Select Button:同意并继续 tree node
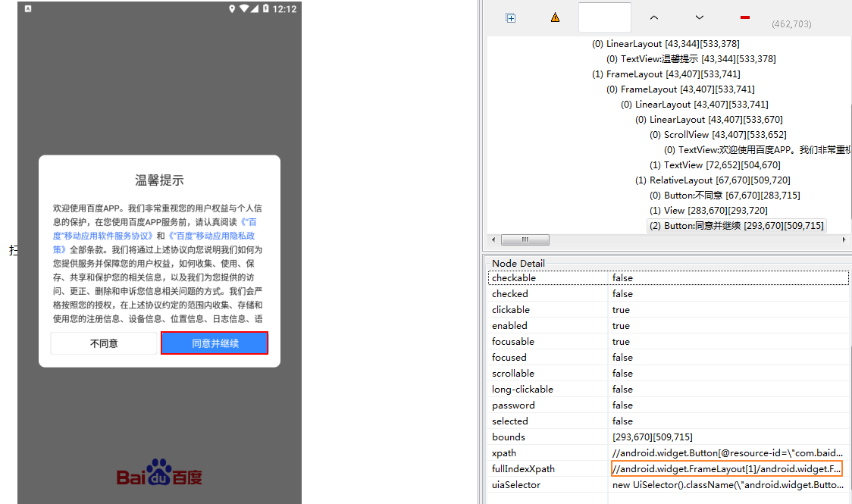This screenshot has width=852, height=504. coord(736,225)
